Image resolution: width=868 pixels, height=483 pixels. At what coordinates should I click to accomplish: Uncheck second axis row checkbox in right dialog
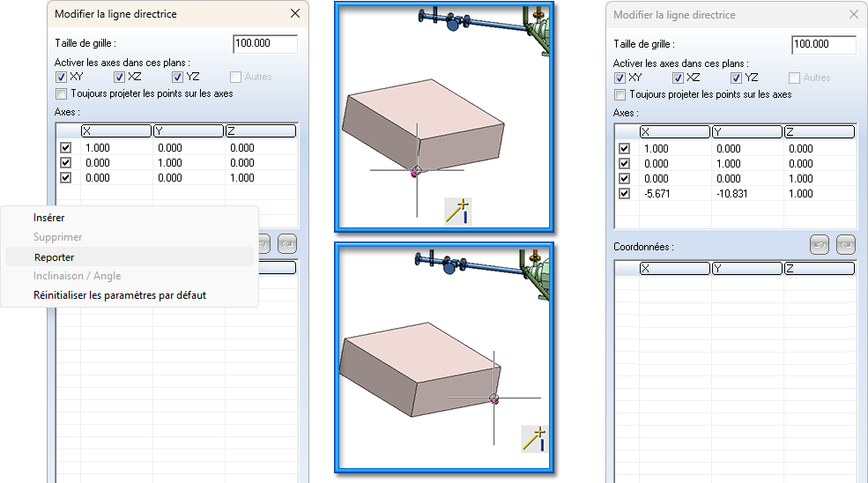(625, 163)
